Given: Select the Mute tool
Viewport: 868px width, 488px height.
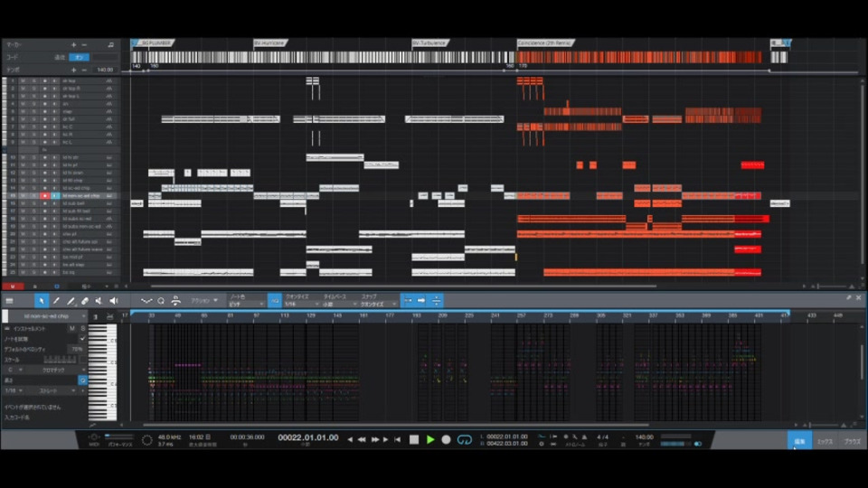Looking at the screenshot, I should 99,300.
